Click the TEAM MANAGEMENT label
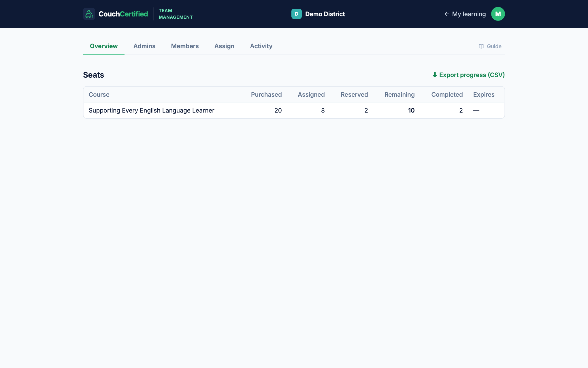Screen dimensions: 588x368 176,14
